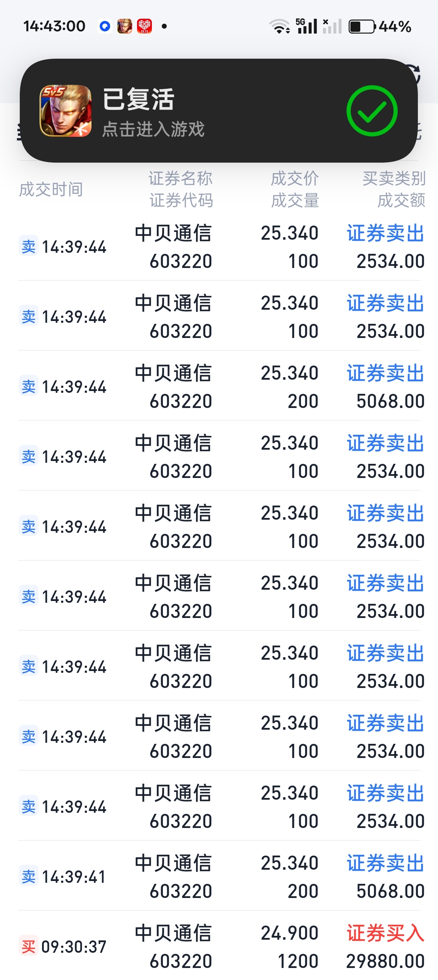The width and height of the screenshot is (438, 980).
Task: Tap the battery icon in the status bar
Action: coord(362,27)
